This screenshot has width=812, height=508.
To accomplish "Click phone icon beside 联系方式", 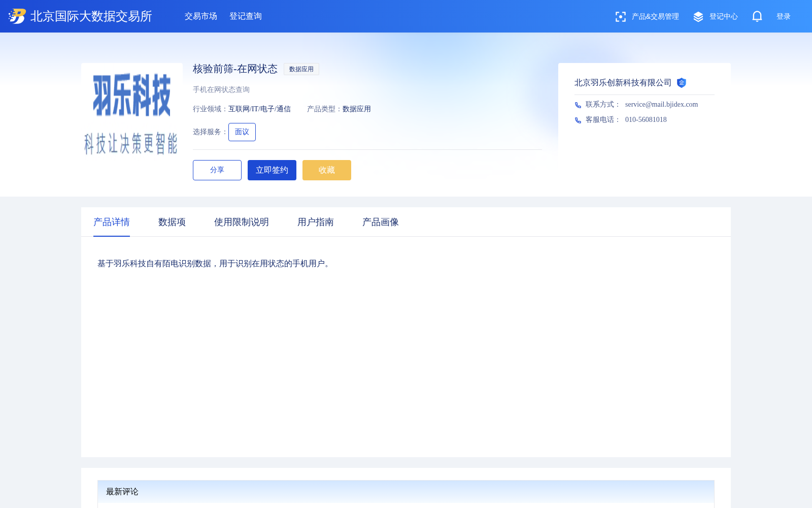I will coord(578,105).
